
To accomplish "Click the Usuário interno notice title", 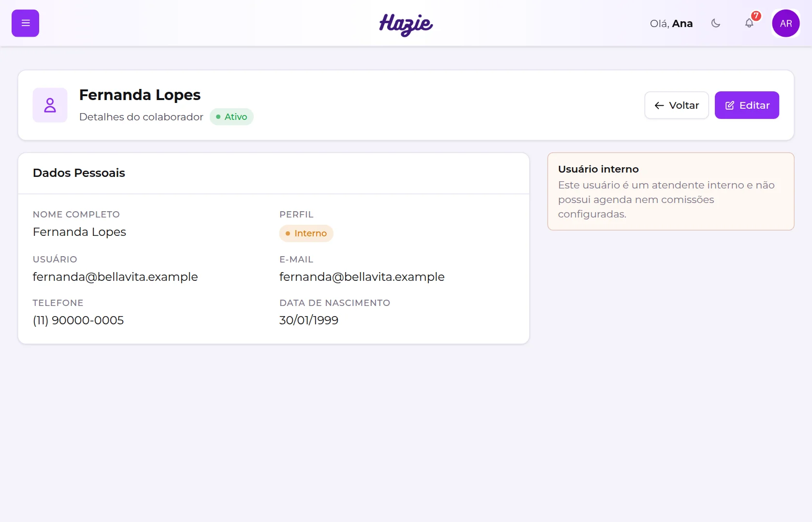I will click(x=598, y=169).
